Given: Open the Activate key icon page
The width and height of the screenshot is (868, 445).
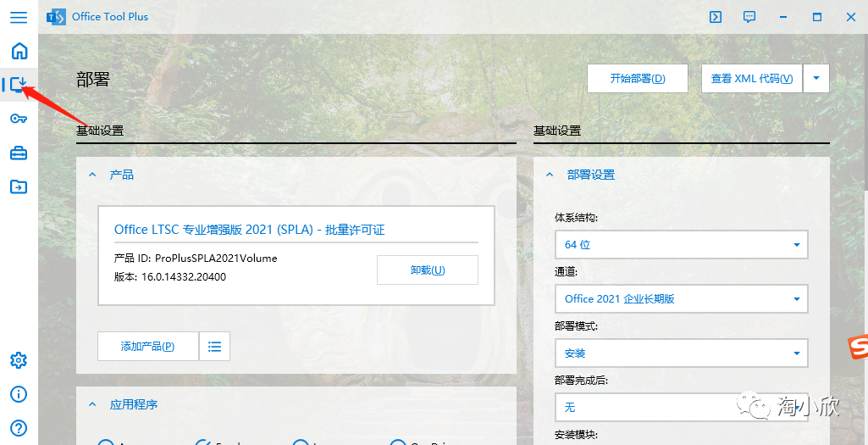Looking at the screenshot, I should [x=19, y=119].
